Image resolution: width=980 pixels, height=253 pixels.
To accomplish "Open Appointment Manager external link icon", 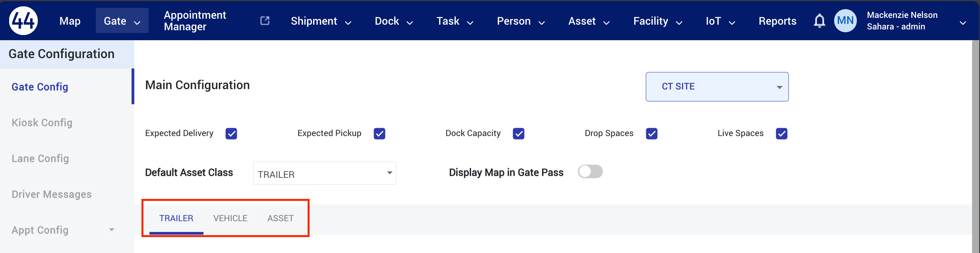I will (265, 21).
